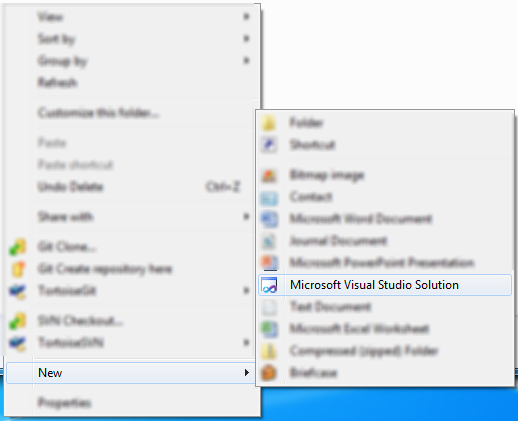Screen dimensions: 518x421
Task: Create a new Microsoft Word Document
Action: 385,219
